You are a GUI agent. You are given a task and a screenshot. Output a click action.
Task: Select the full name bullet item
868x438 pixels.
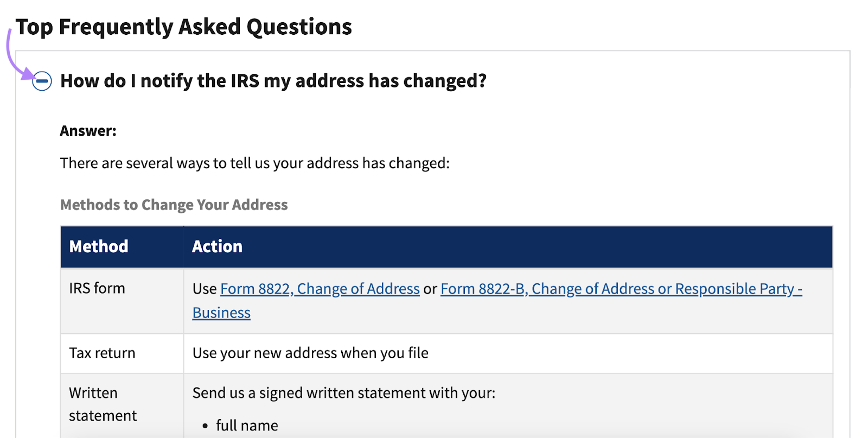coord(247,425)
